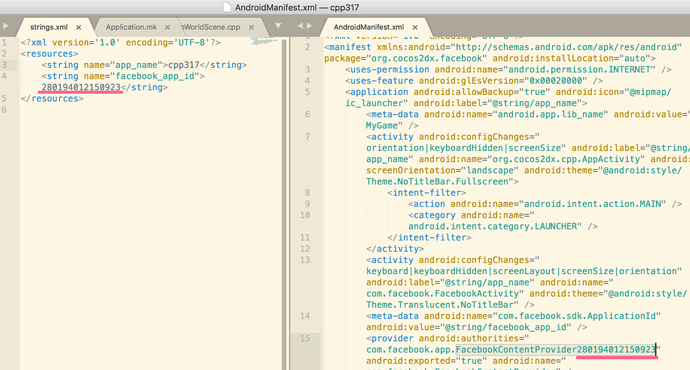Open the left pane tab list dropdown
The height and width of the screenshot is (370, 690).
278,26
